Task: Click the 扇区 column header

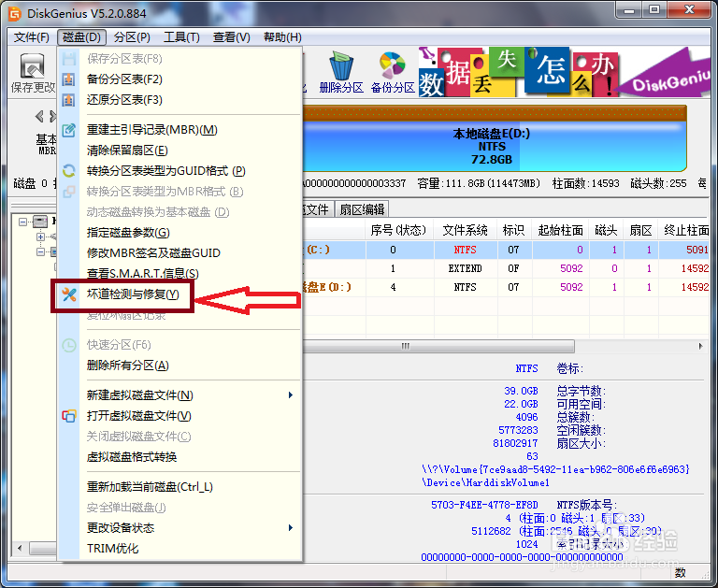Action: (x=640, y=230)
